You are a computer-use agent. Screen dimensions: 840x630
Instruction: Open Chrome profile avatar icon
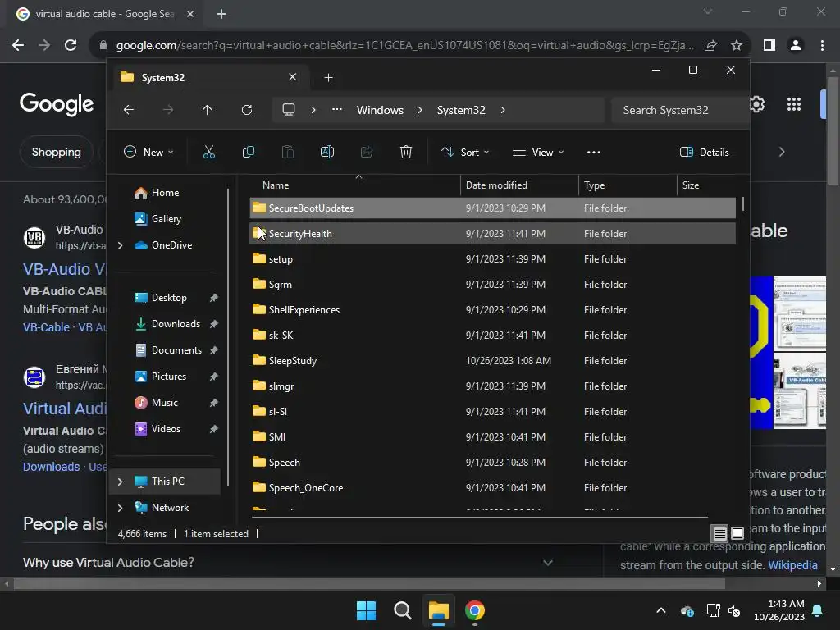796,45
